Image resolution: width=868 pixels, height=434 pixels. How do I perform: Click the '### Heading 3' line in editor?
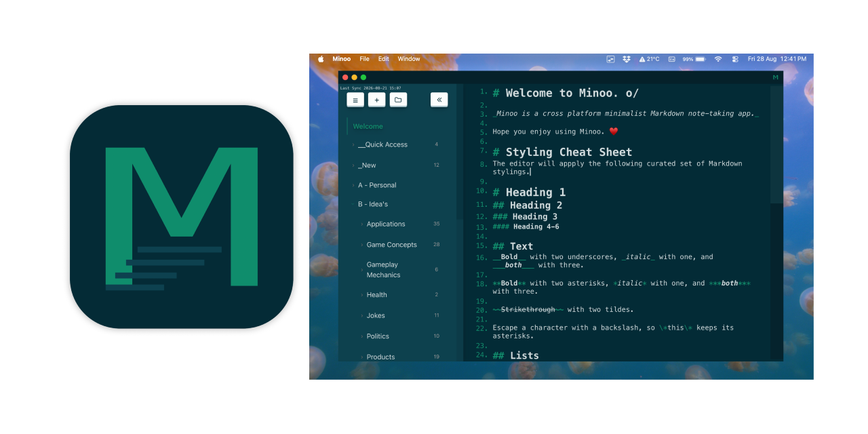[525, 216]
